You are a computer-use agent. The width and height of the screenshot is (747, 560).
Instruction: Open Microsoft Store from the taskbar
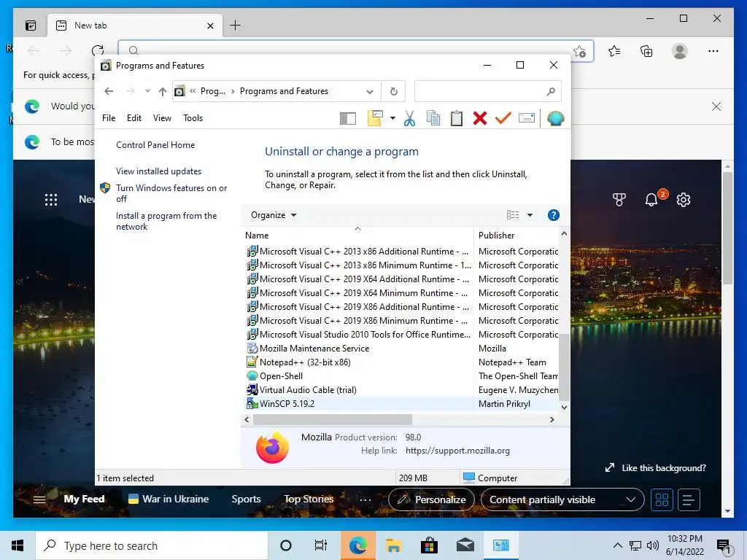pos(429,545)
